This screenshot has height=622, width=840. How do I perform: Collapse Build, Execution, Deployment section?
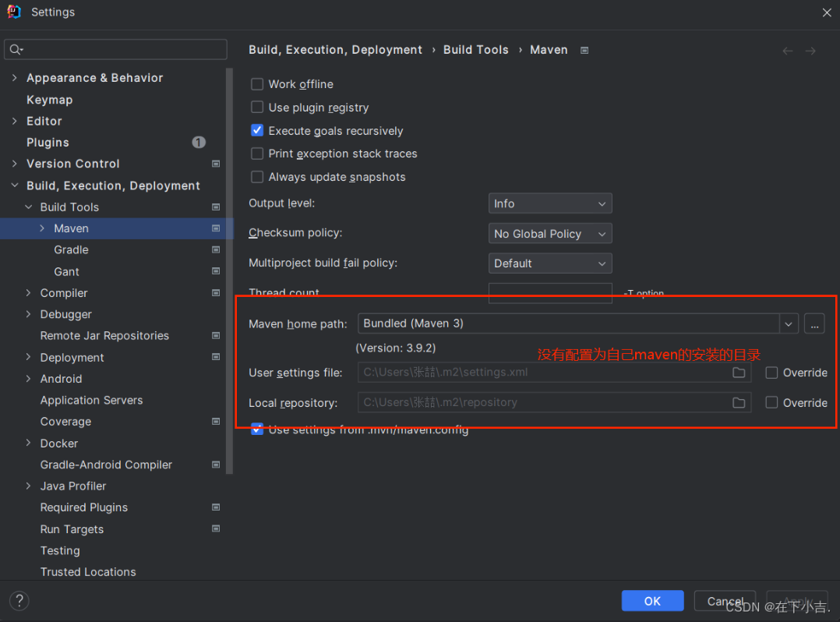click(x=15, y=186)
